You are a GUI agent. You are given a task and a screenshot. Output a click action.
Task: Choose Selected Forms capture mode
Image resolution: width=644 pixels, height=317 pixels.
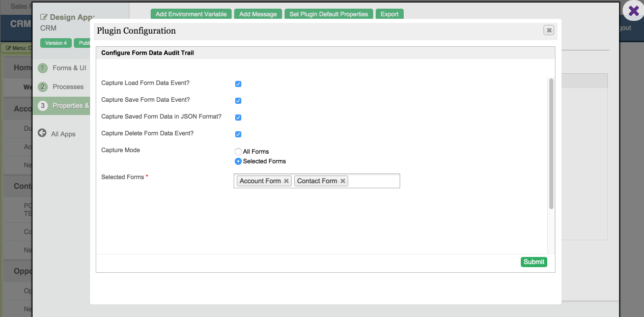(238, 161)
